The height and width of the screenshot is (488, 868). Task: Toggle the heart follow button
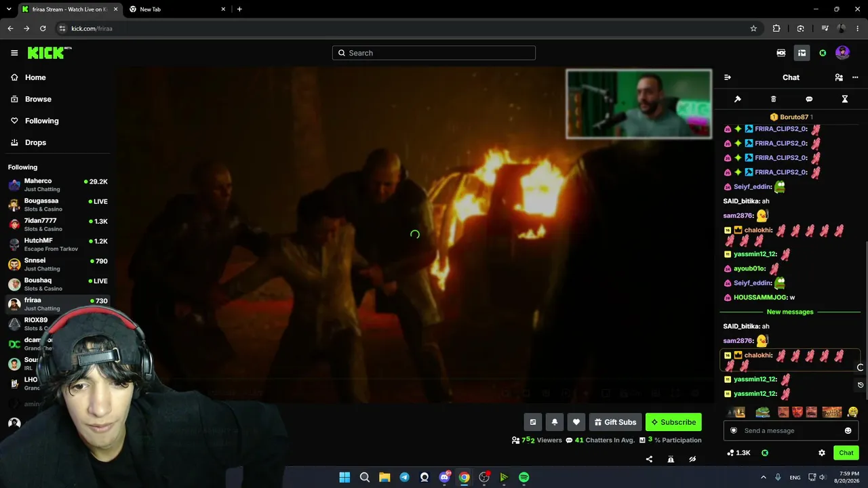point(576,422)
